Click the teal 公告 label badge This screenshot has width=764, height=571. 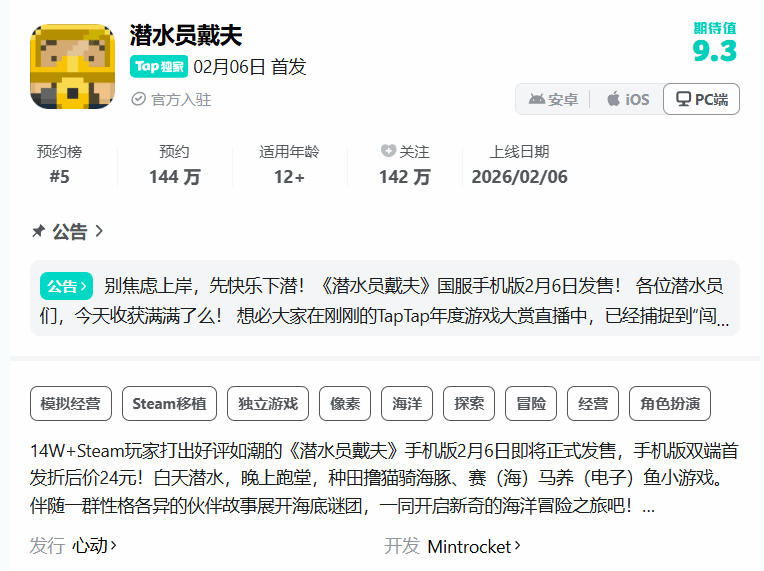tap(67, 286)
